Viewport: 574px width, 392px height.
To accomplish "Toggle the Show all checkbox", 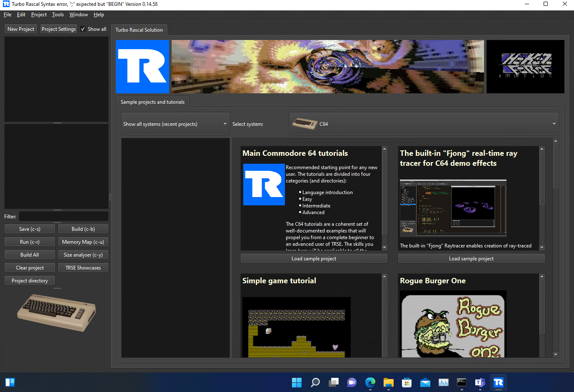I will coord(83,29).
